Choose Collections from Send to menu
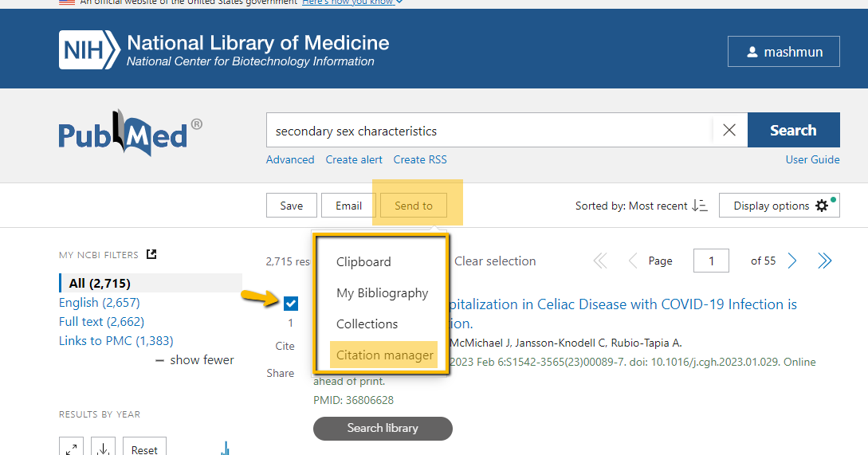 (x=367, y=324)
